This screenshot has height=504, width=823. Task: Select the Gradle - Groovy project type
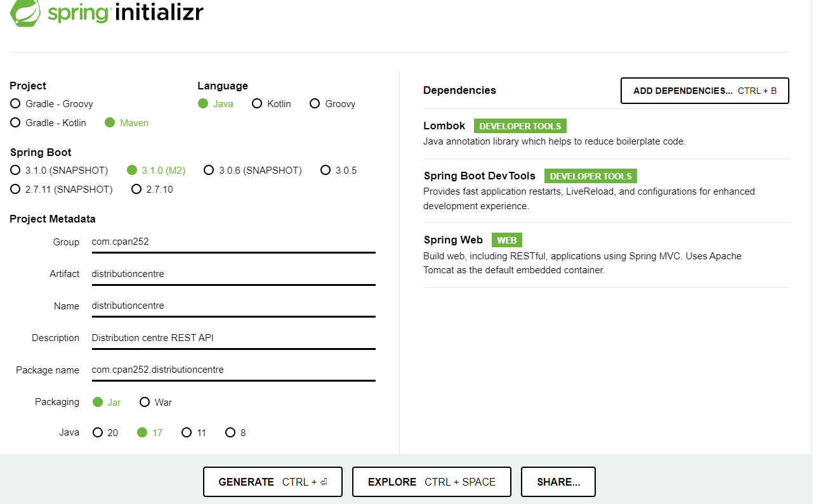15,103
